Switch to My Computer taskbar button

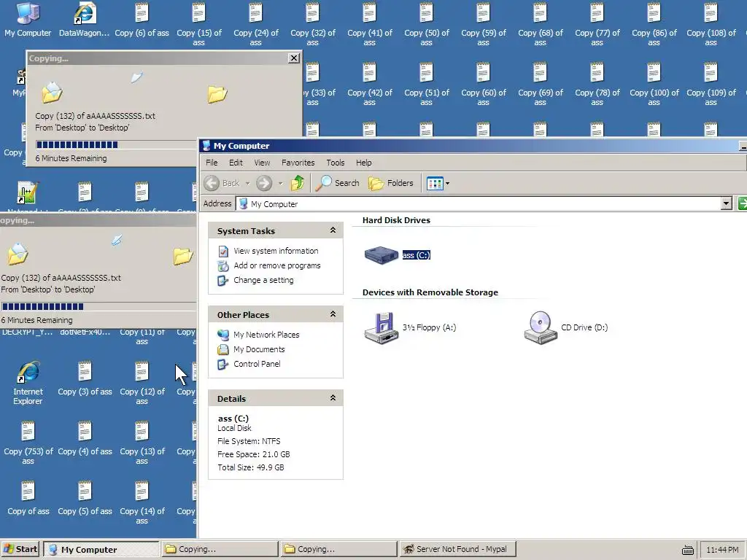(101, 549)
